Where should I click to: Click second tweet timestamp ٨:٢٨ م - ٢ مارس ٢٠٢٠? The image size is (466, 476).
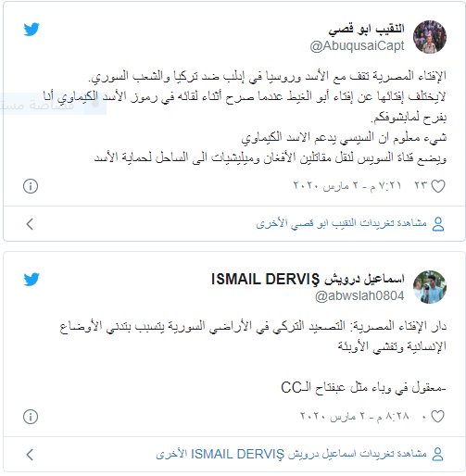354,417
